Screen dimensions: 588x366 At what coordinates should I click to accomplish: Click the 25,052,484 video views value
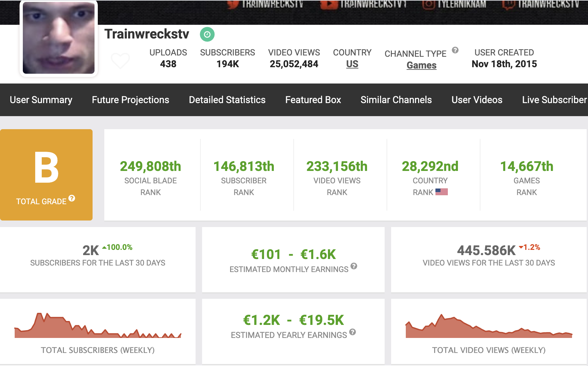click(294, 64)
